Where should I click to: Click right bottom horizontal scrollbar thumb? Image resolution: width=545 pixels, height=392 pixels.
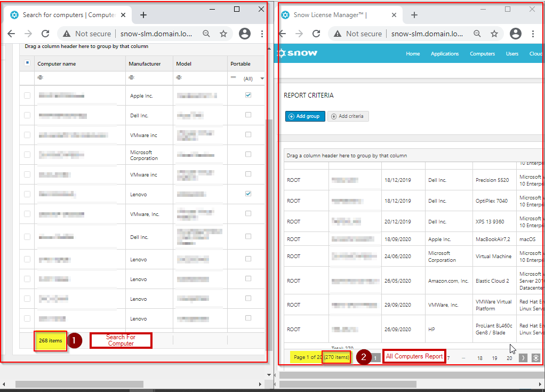coord(348,384)
